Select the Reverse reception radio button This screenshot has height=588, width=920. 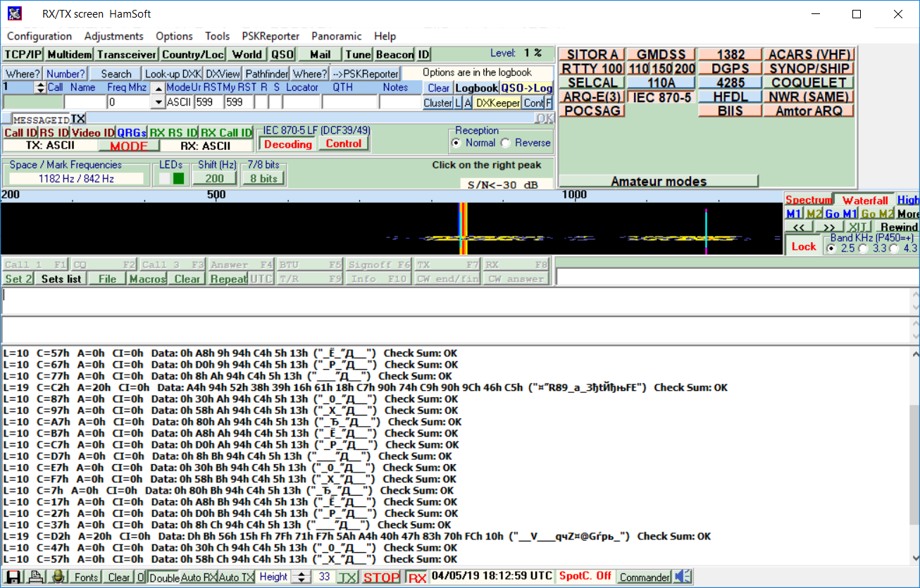pos(505,143)
